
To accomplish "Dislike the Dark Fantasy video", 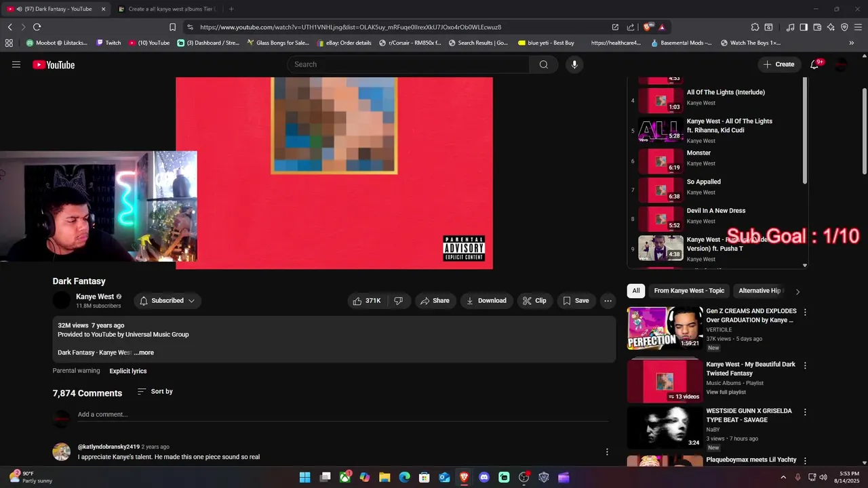I will (x=399, y=301).
